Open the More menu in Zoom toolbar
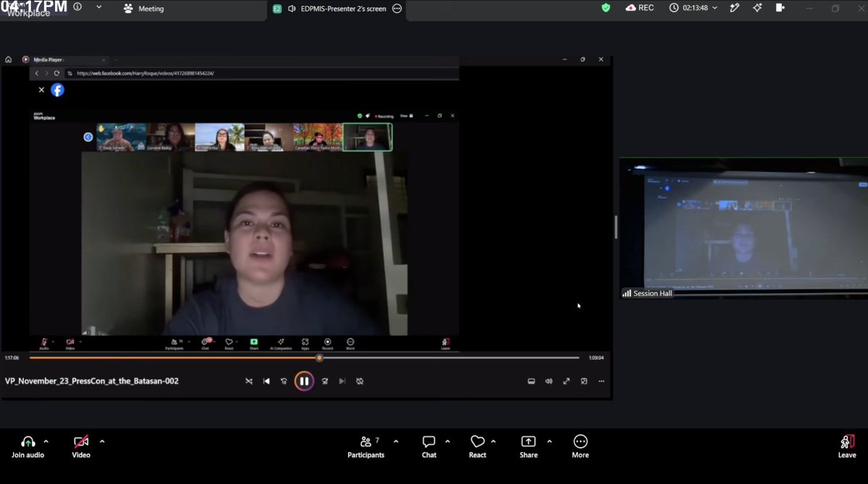The height and width of the screenshot is (484, 868). 580,446
